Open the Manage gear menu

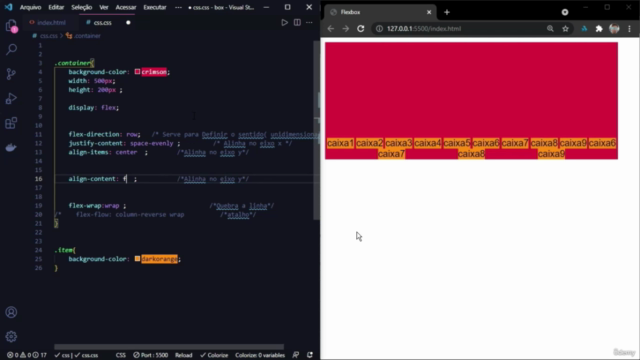11,336
